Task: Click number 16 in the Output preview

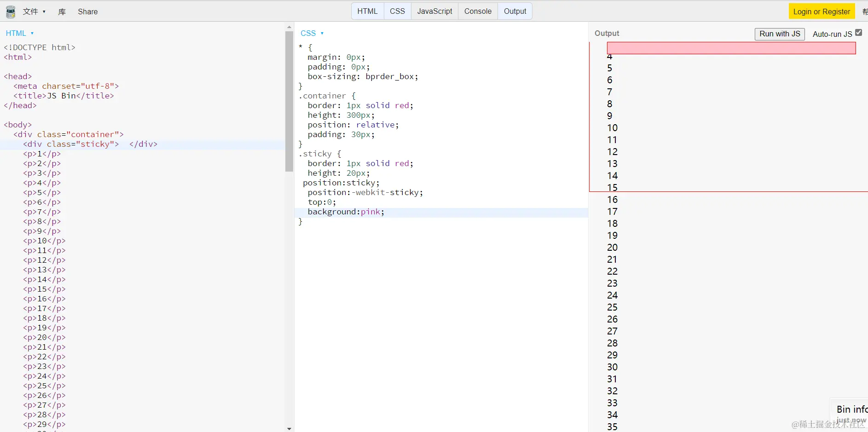Action: pos(612,200)
